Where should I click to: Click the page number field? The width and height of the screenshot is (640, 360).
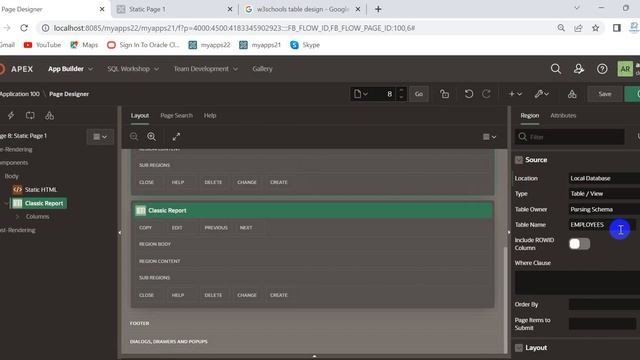[384, 94]
